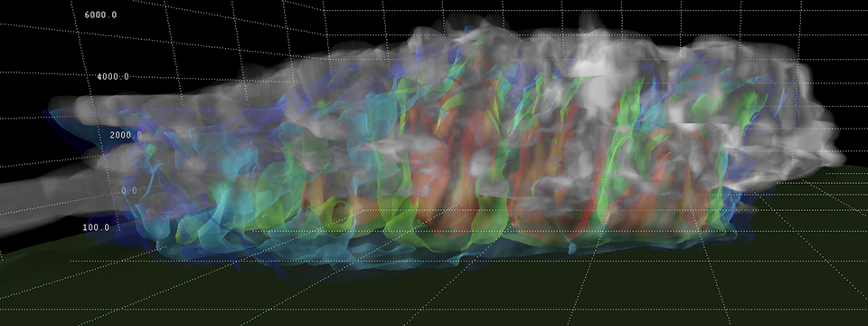The width and height of the screenshot is (868, 326).
Task: Select the green ring-shaped isosurface near ground
Action: point(336,215)
